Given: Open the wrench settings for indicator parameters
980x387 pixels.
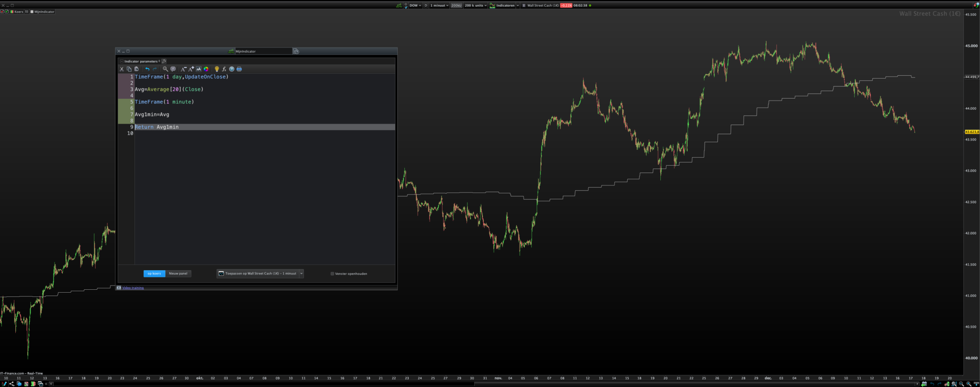Looking at the screenshot, I should (x=164, y=61).
